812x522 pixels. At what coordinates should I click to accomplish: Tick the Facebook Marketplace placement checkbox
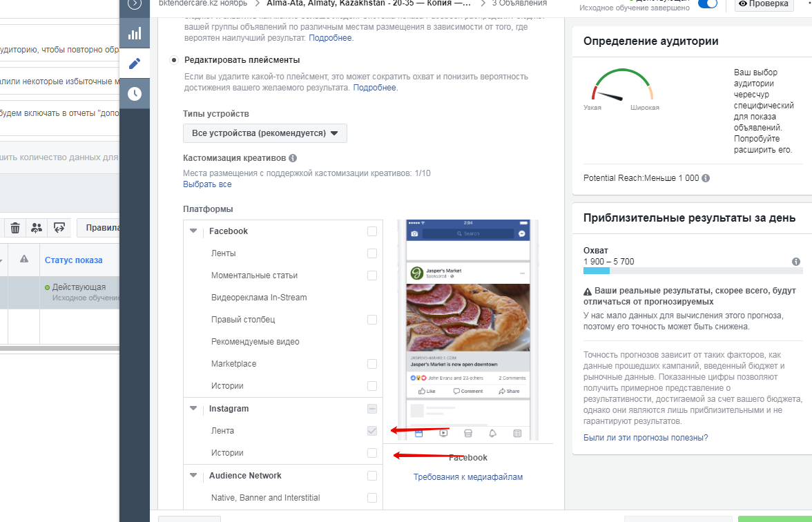tap(372, 364)
